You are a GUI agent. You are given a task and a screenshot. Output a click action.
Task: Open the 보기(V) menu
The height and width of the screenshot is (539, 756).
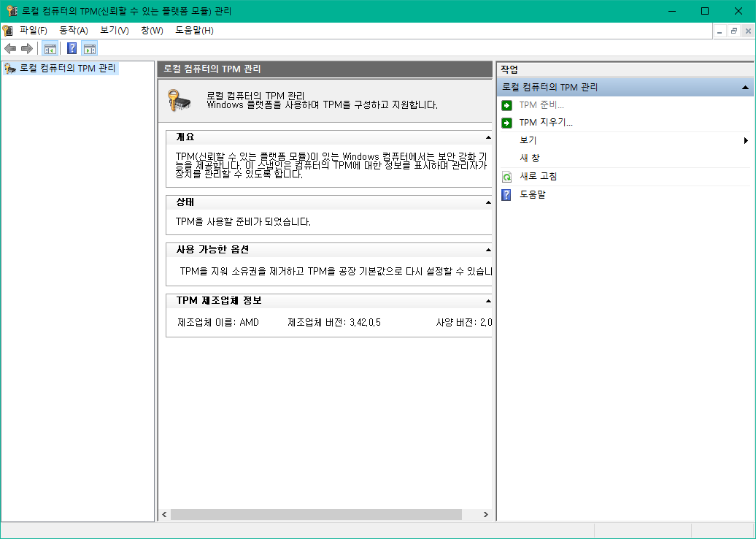(x=115, y=31)
